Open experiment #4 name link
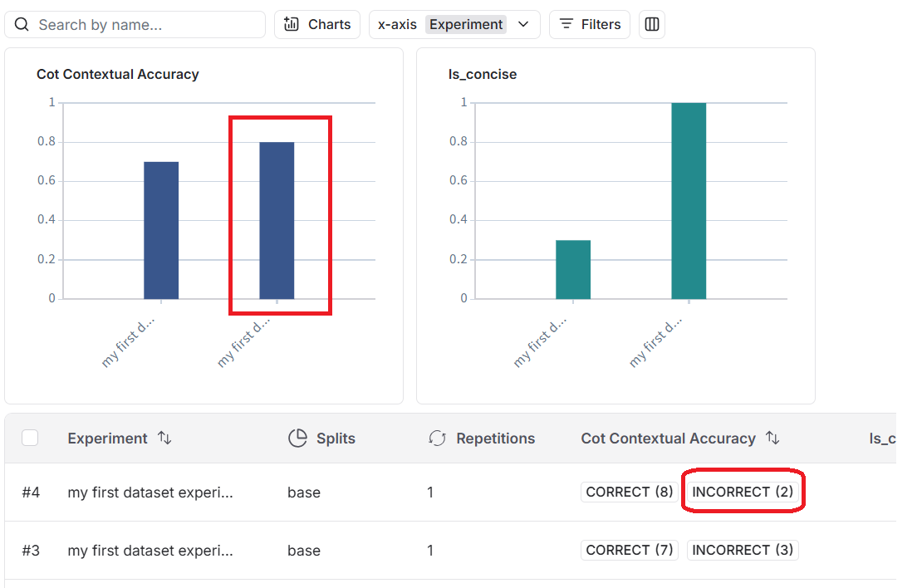Screen dimensions: 922x588 coord(150,492)
